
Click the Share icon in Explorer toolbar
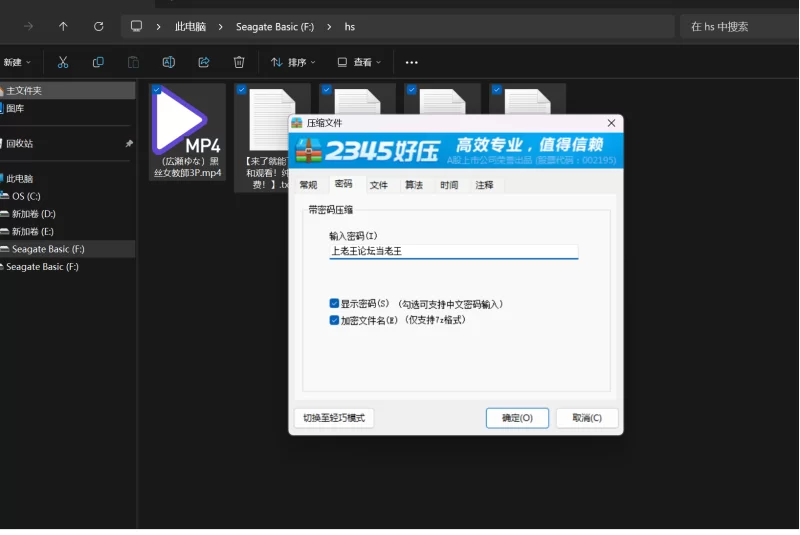coord(204,62)
